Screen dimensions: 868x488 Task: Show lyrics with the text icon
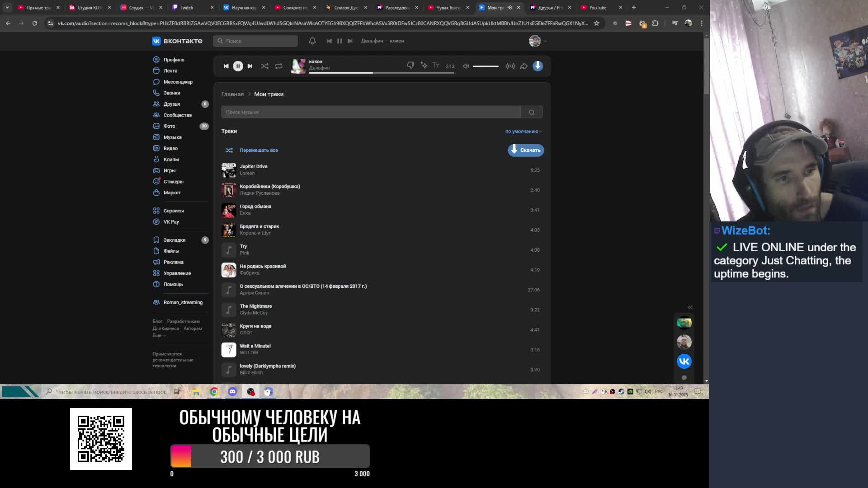[436, 66]
